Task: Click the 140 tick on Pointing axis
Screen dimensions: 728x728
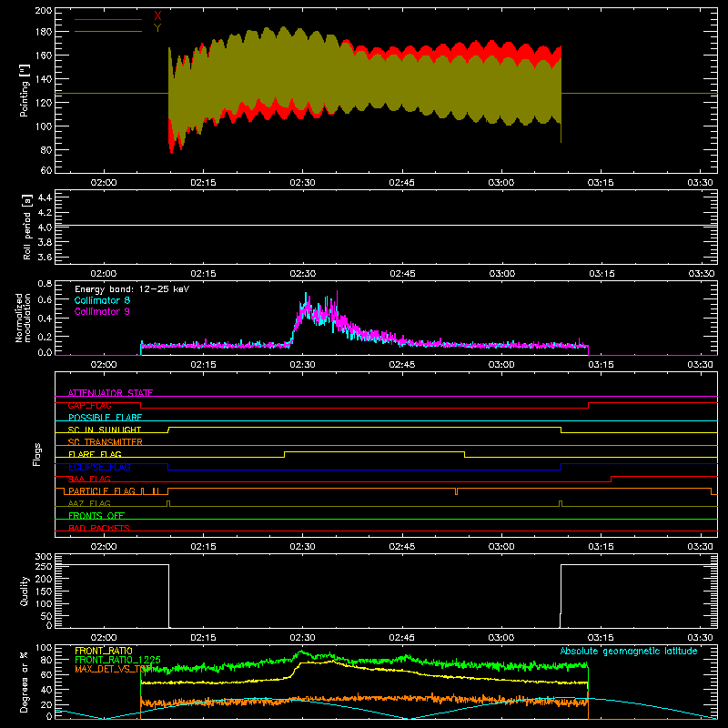Action: (44, 79)
